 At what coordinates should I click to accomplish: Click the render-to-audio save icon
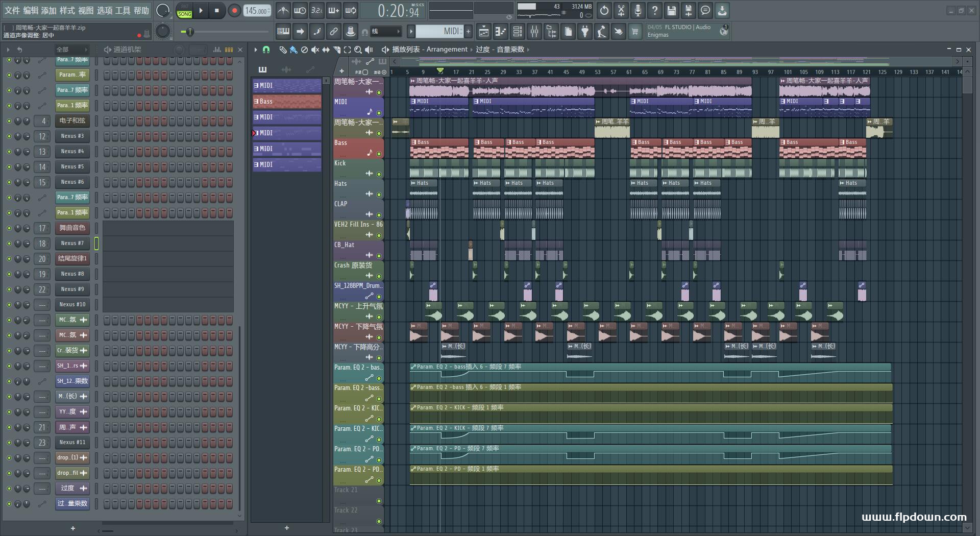point(688,10)
